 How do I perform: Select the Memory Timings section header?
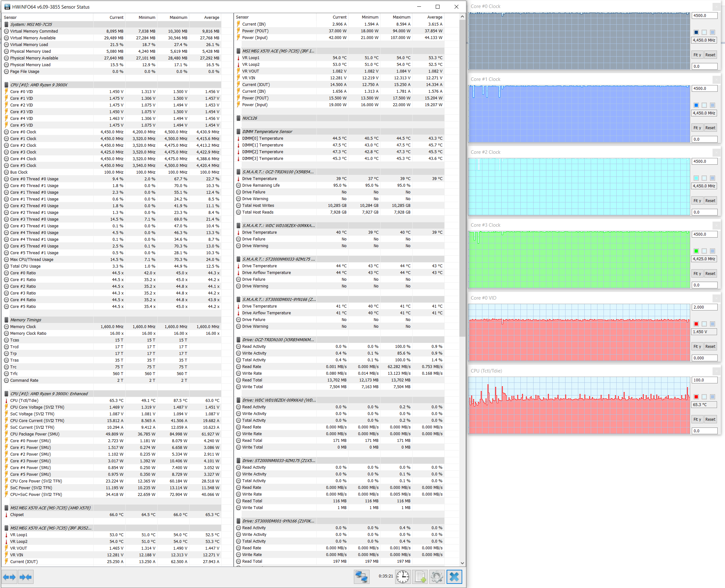point(26,320)
